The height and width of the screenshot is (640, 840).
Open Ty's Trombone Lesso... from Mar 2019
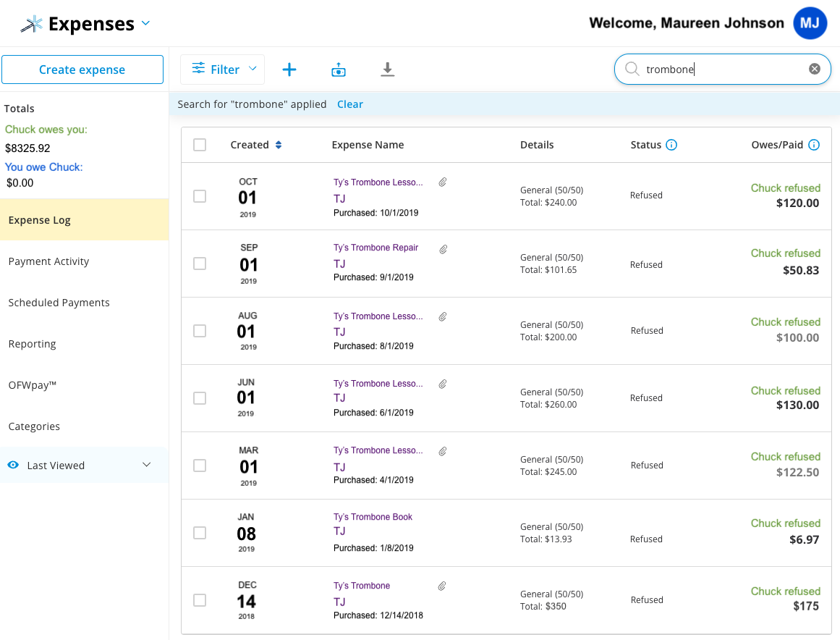[x=378, y=450]
